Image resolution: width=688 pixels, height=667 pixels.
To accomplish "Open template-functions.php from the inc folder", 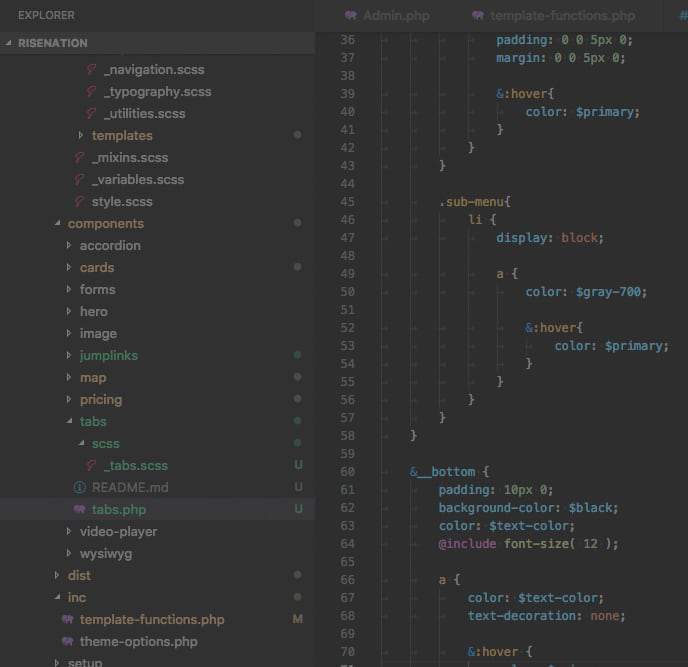I will point(152,619).
